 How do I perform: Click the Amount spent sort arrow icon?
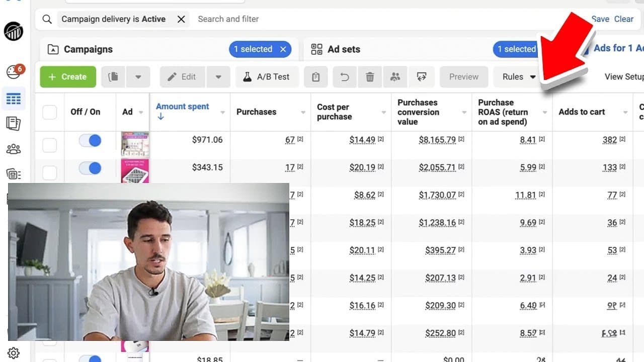click(160, 117)
